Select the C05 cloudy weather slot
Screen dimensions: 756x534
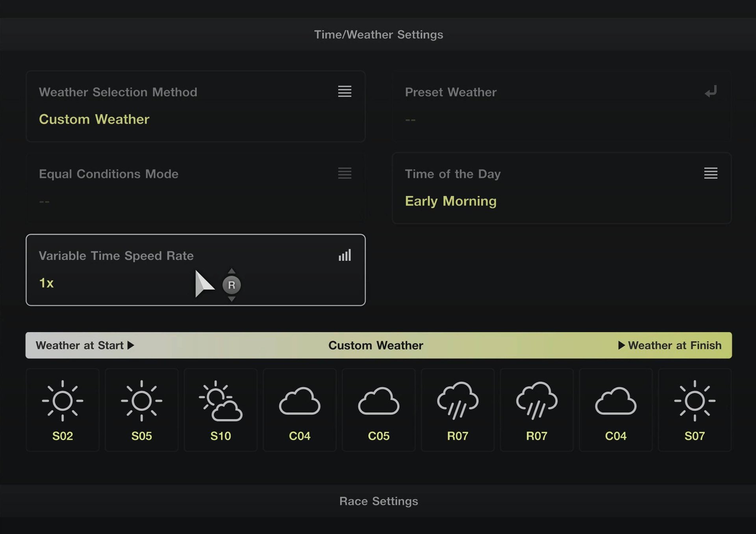click(x=378, y=410)
